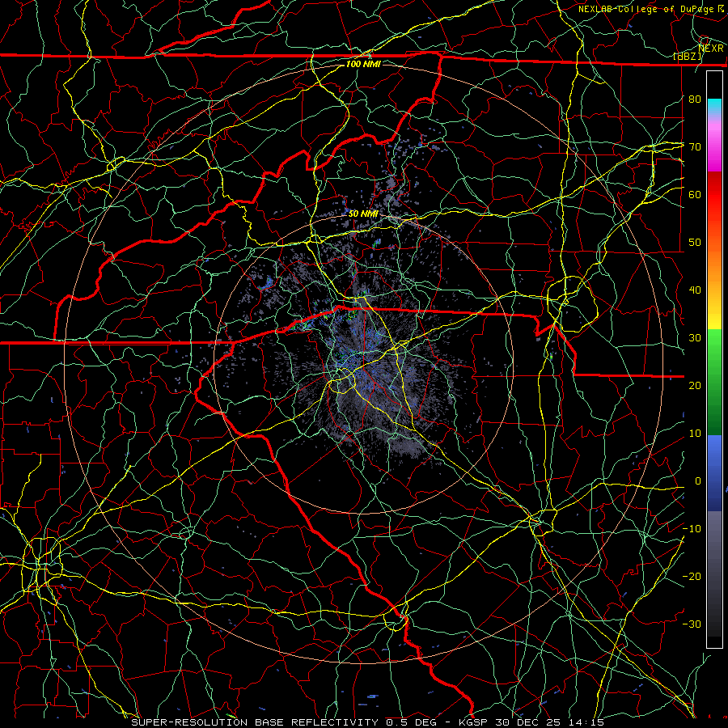Click the 70 value on dBZ scale
Image resolution: width=728 pixels, height=728 pixels.
695,146
